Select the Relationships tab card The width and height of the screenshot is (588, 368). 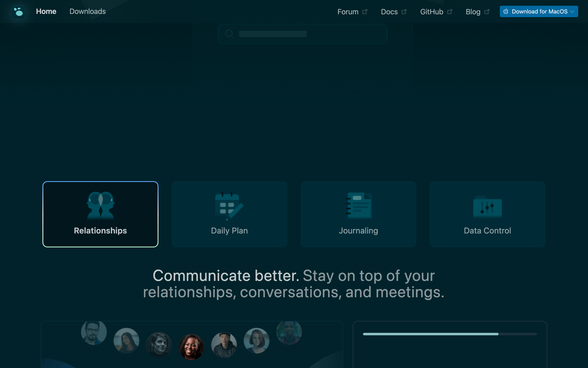pyautogui.click(x=100, y=214)
